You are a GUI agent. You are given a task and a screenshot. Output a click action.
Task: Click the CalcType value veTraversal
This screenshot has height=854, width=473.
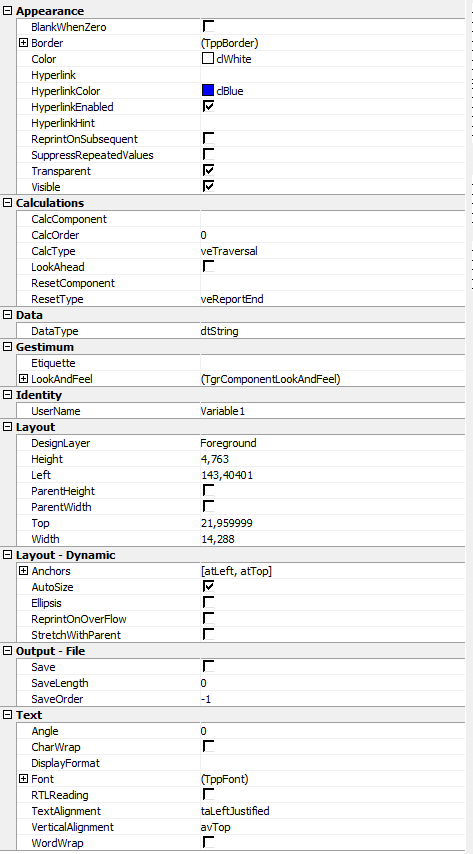coord(229,251)
